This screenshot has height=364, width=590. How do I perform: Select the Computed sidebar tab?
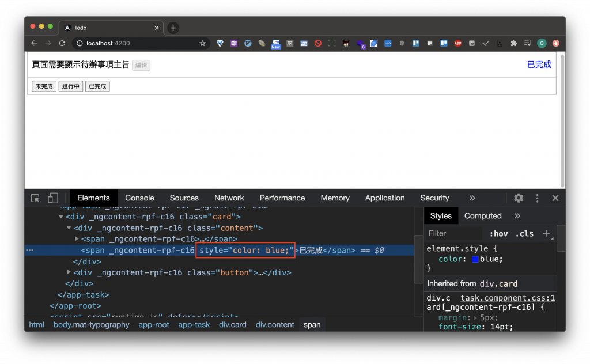click(483, 216)
